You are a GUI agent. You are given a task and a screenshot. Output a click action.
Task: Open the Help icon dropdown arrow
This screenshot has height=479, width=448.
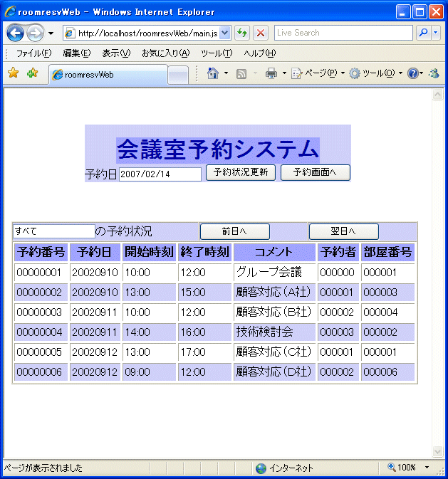pyautogui.click(x=421, y=73)
